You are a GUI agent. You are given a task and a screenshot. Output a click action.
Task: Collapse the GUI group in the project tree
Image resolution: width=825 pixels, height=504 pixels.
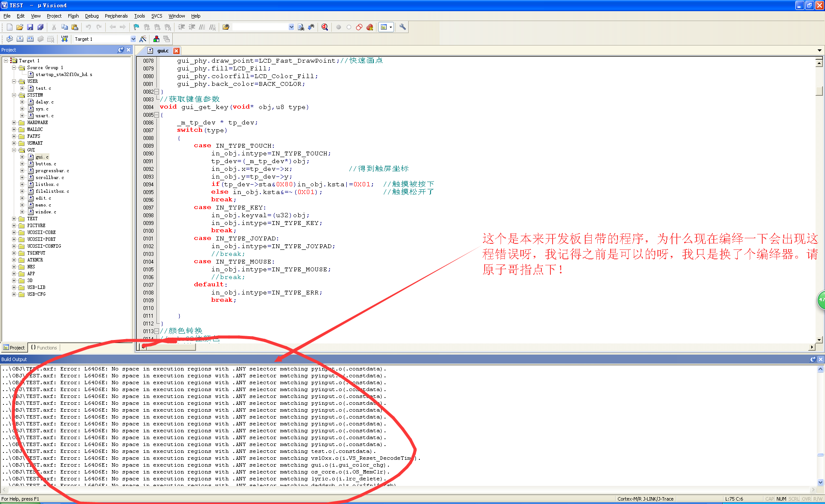click(x=14, y=150)
